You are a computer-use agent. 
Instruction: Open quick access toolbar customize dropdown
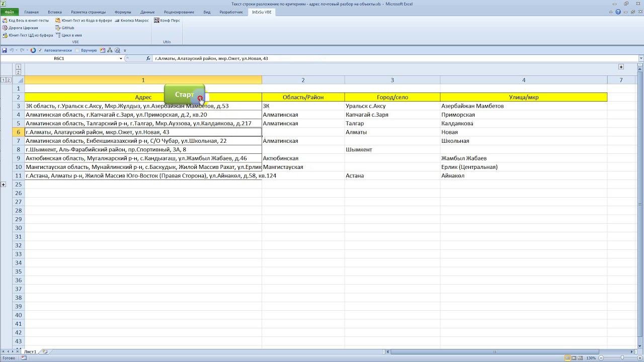point(125,50)
